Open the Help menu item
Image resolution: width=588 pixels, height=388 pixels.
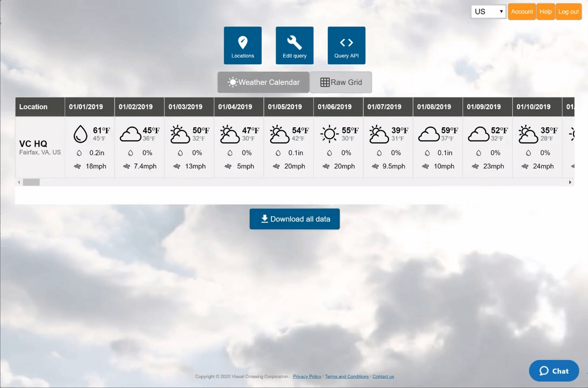coord(545,12)
